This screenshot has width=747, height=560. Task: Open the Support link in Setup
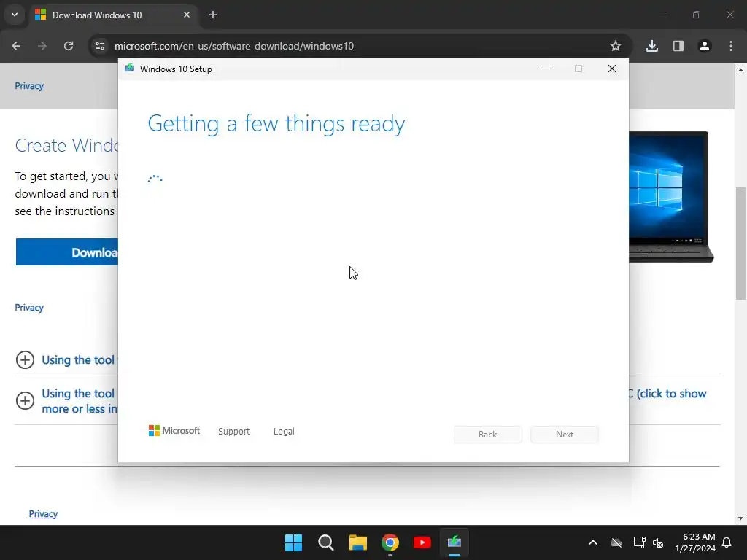point(234,432)
